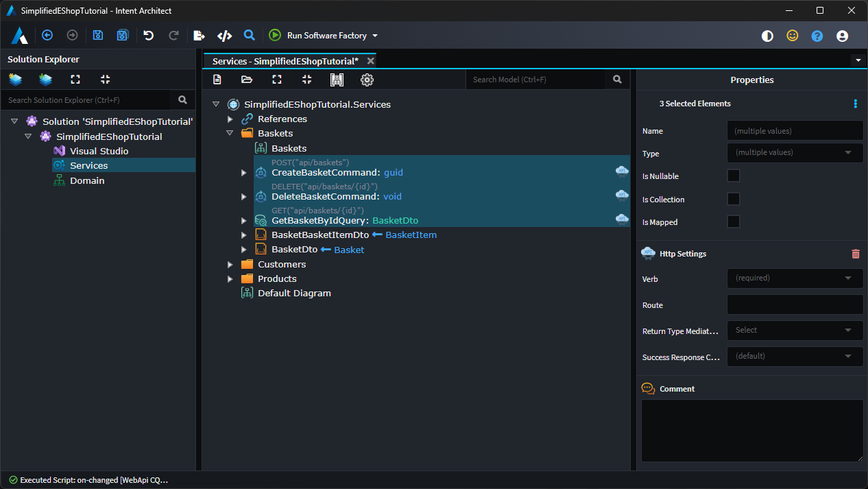Collapse SimplifiedEShopTutorial.Services root node
Viewport: 868px width, 489px height.
[216, 104]
